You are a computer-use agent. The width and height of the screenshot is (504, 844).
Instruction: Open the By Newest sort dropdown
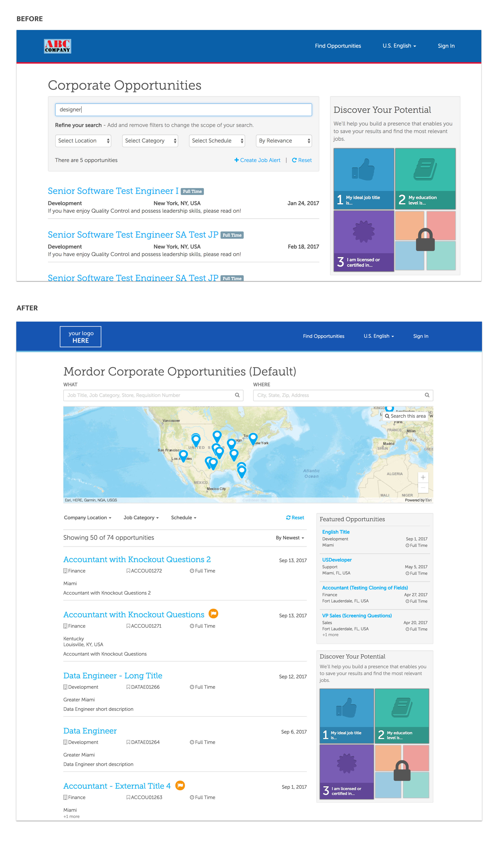290,538
